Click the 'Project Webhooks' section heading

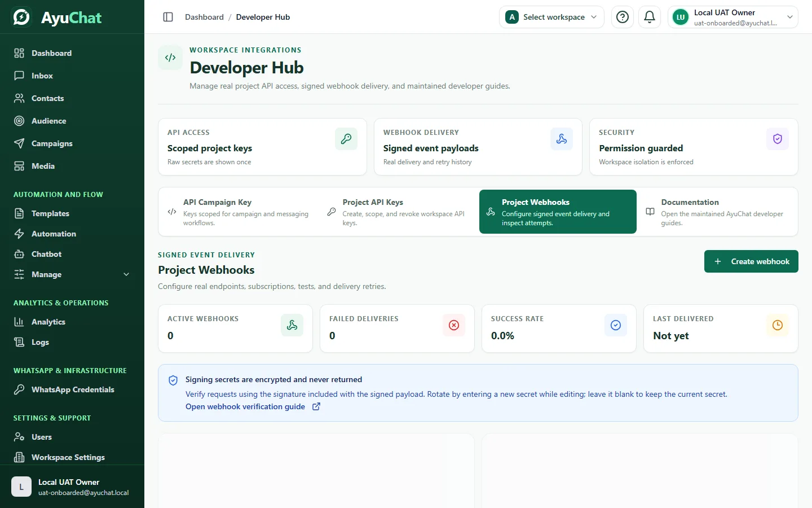206,270
